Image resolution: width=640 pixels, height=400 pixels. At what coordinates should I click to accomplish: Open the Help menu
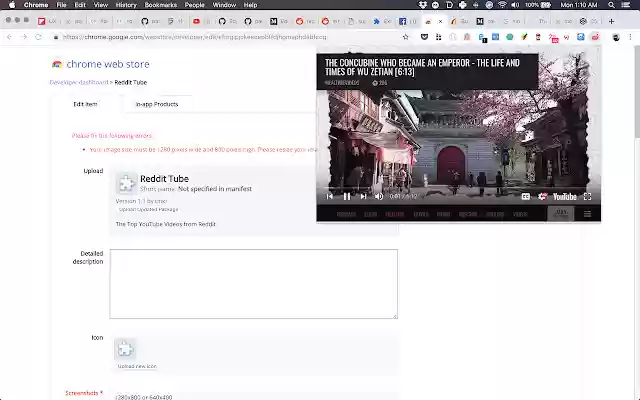point(250,5)
